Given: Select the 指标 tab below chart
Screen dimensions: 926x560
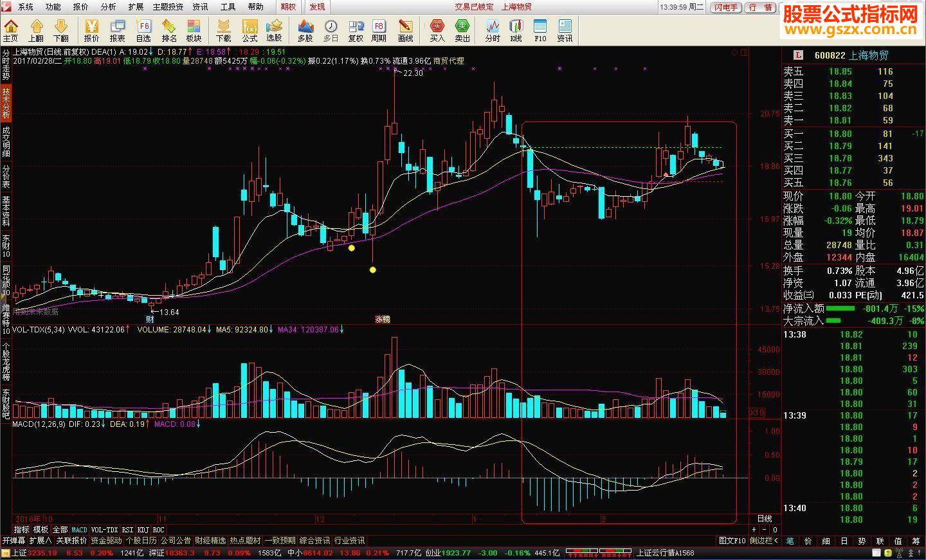Looking at the screenshot, I should pos(21,530).
